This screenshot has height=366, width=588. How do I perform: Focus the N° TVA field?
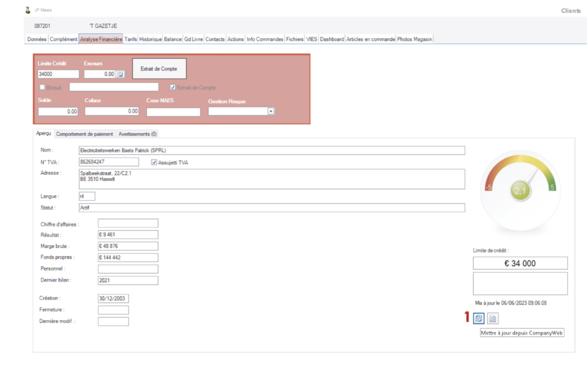tap(109, 162)
